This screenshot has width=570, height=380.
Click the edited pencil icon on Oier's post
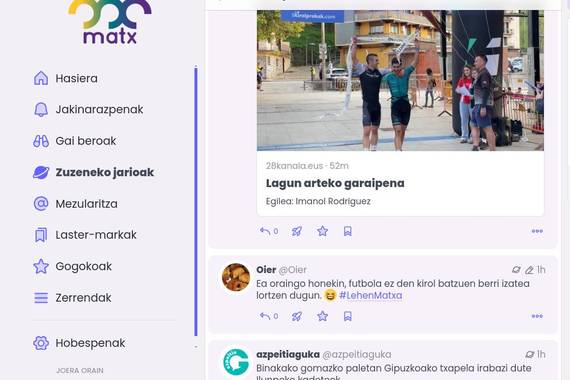(x=529, y=270)
